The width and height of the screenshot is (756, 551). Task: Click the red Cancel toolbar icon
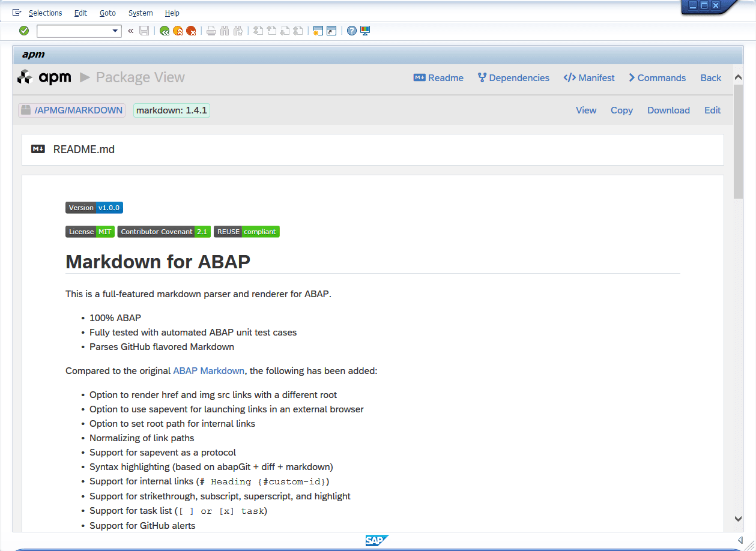pyautogui.click(x=191, y=31)
